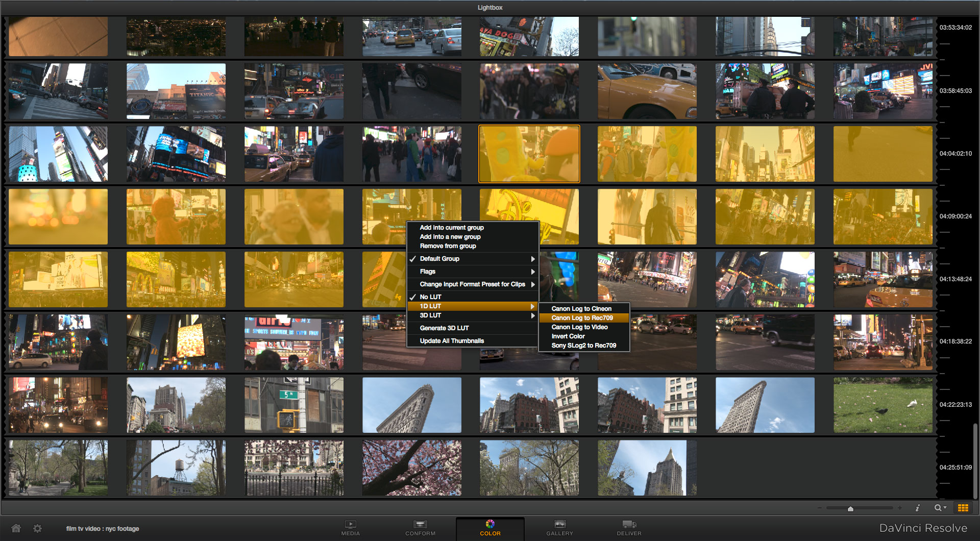Open the home project manager icon
Image resolution: width=980 pixels, height=541 pixels.
16,528
